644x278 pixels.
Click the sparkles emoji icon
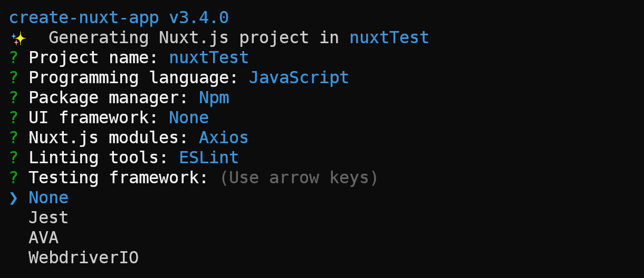pos(18,38)
